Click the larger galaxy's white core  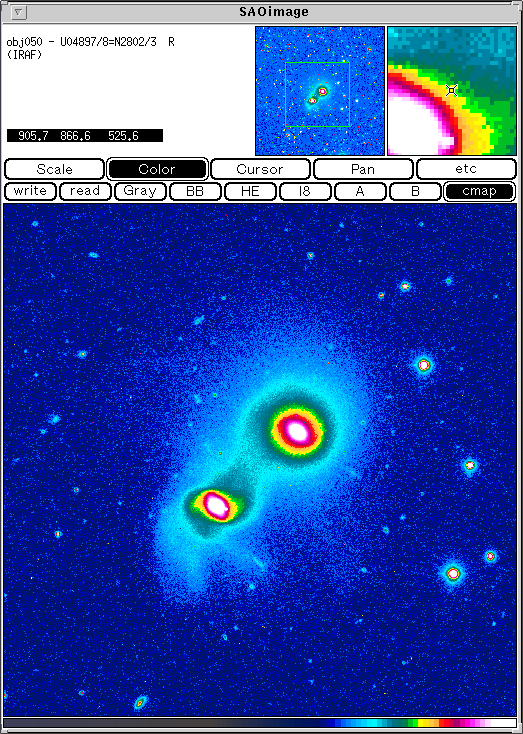click(297, 431)
